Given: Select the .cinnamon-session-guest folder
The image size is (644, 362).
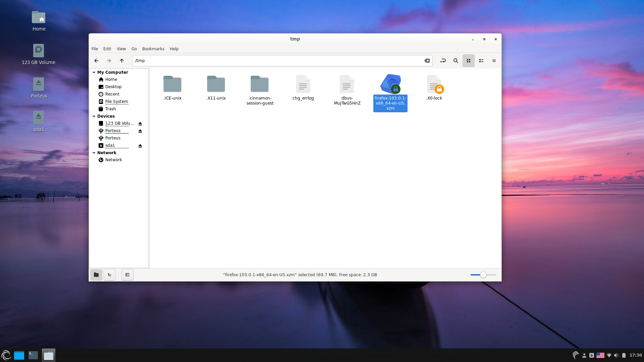Looking at the screenshot, I should click(260, 90).
